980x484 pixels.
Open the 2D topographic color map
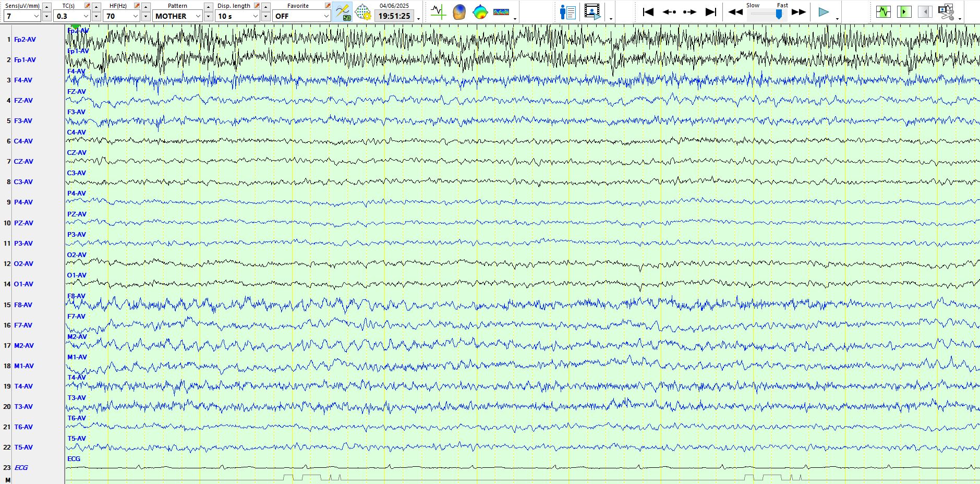pos(480,11)
